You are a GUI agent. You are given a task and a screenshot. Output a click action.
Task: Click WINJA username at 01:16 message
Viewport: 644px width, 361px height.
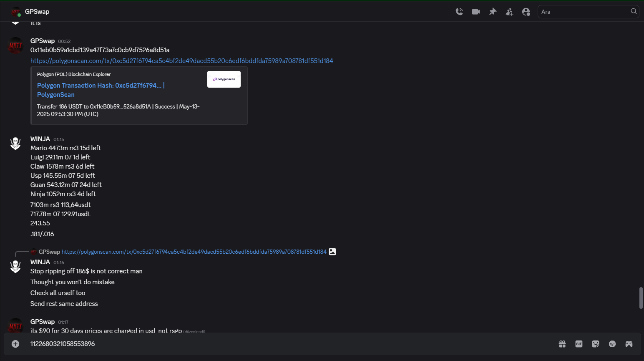tap(40, 262)
